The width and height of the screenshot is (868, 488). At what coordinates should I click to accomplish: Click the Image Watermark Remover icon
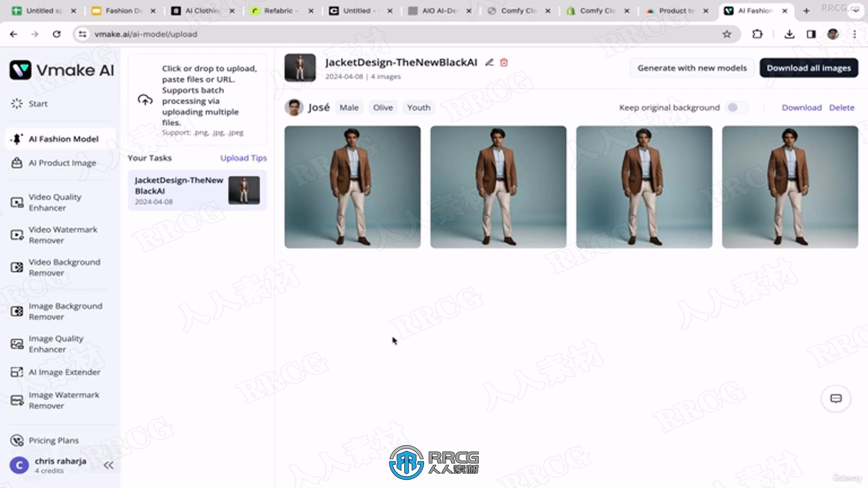[17, 400]
